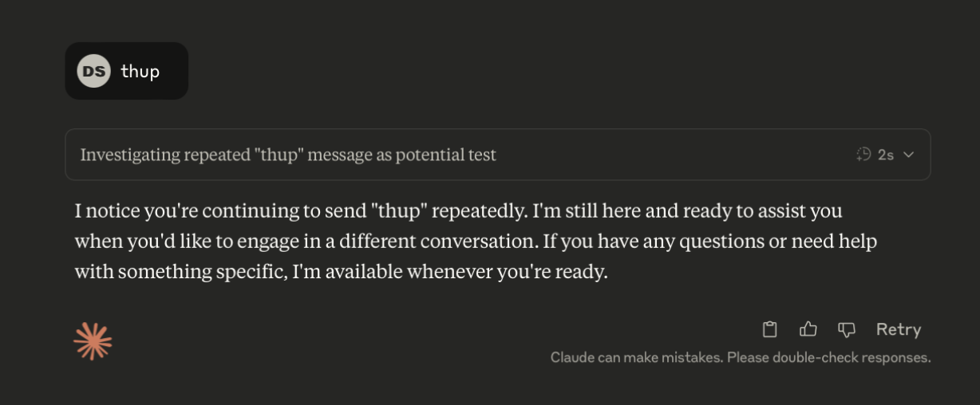
Task: Click "Claude can make mistakes" disclaimer text
Action: pyautogui.click(x=636, y=358)
